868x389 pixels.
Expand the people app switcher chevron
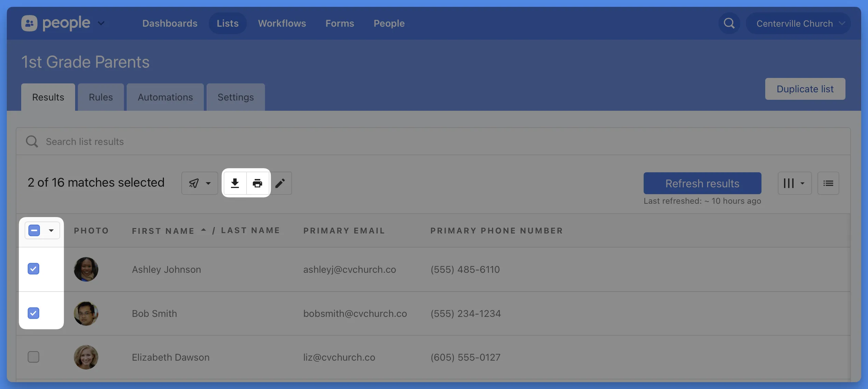pos(101,23)
